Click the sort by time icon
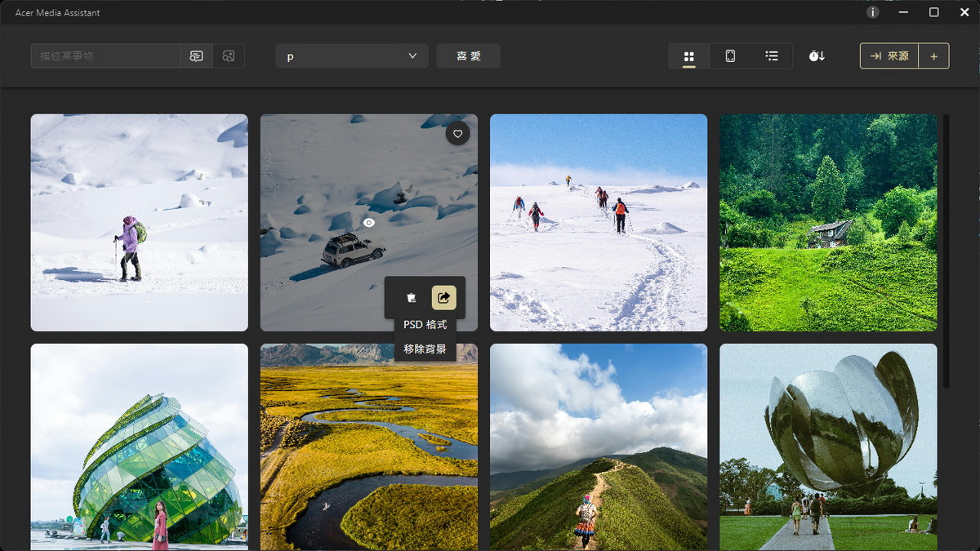 [x=817, y=56]
